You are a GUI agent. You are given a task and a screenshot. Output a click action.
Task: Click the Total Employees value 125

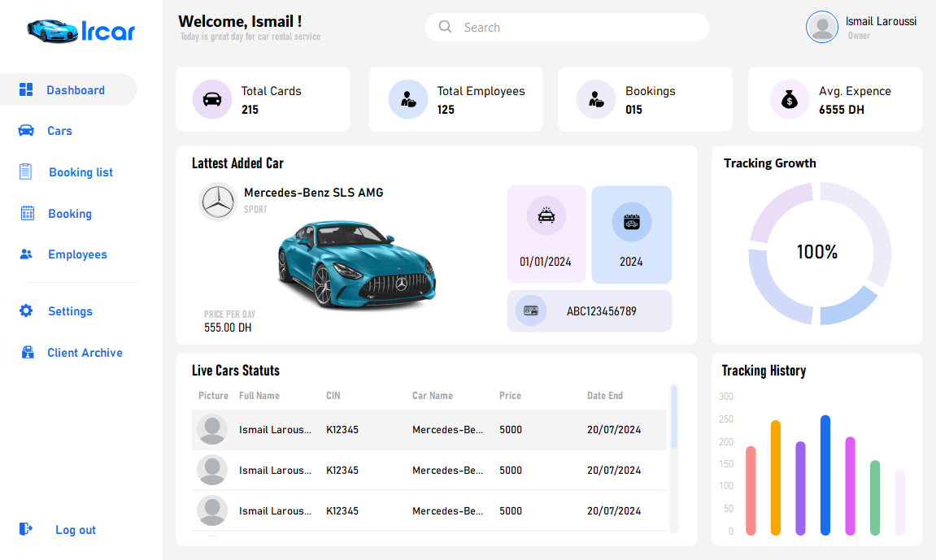[x=446, y=110]
